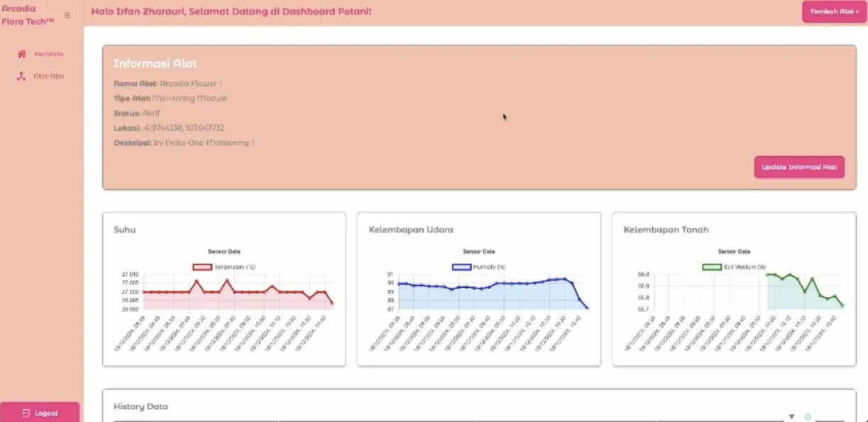Click the Sensor Data title in Kelembapan Tanah chart
Screen dimensions: 868x422
pyautogui.click(x=734, y=251)
